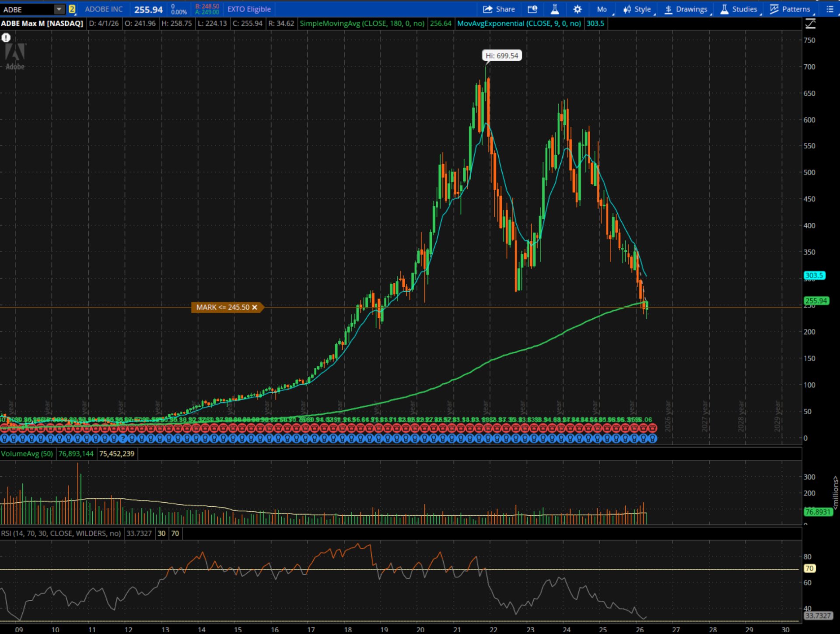Open the list menu icon at far right

click(829, 9)
